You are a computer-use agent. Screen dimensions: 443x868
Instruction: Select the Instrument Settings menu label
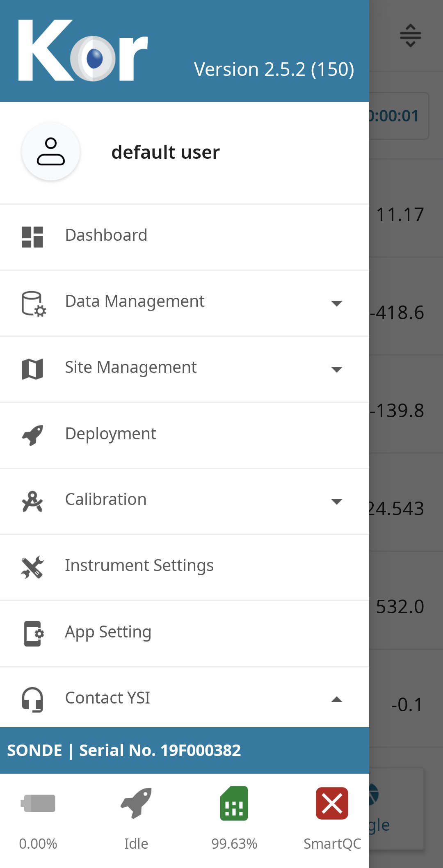tap(139, 566)
